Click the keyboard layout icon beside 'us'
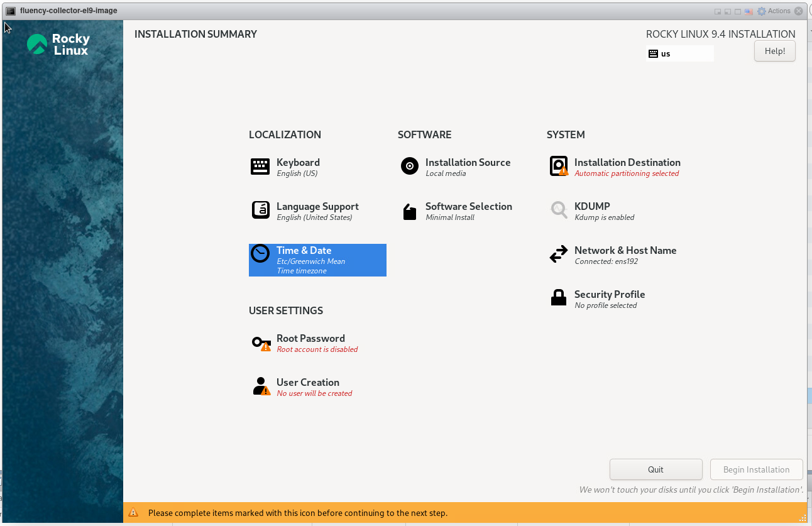The height and width of the screenshot is (526, 812). pyautogui.click(x=653, y=53)
